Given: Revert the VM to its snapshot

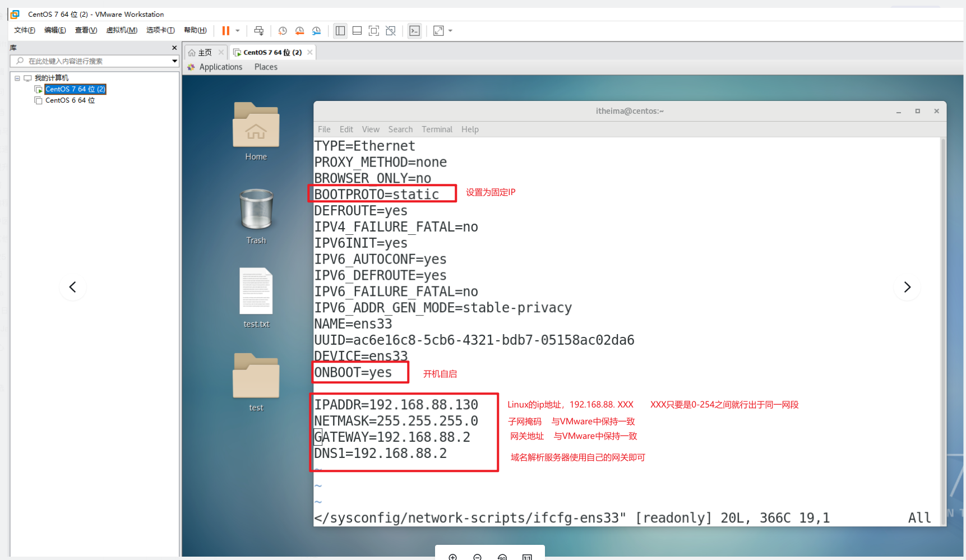Looking at the screenshot, I should (299, 31).
